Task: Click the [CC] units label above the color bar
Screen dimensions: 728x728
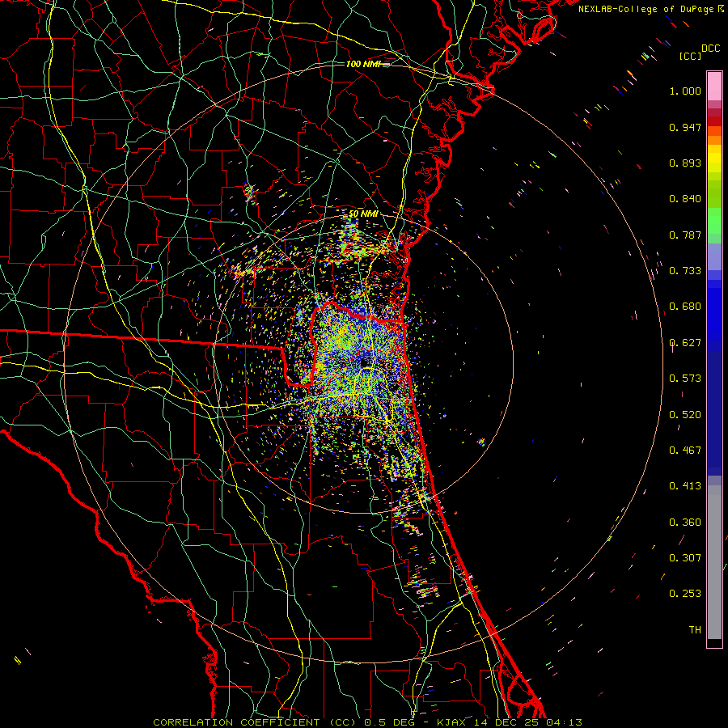Action: click(690, 56)
